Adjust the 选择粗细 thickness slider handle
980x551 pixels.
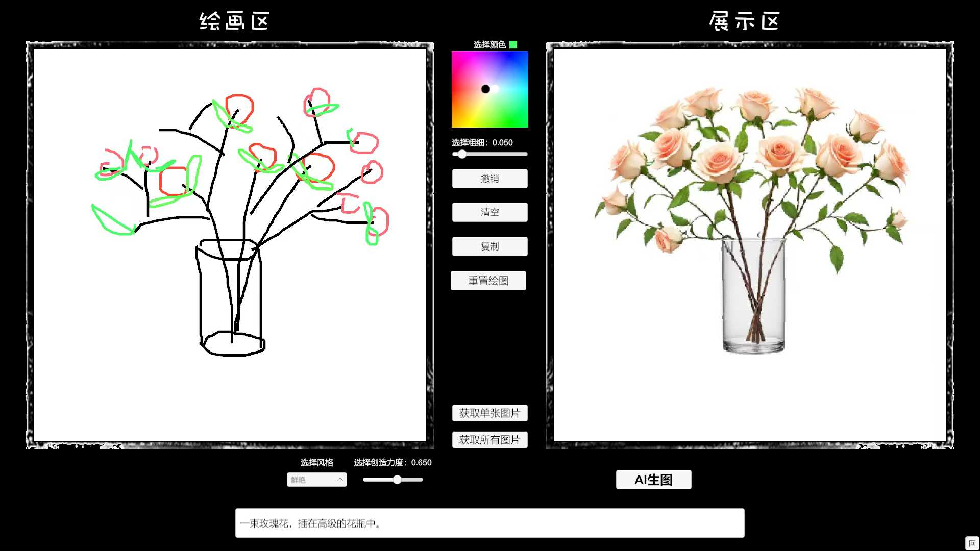[x=462, y=154]
